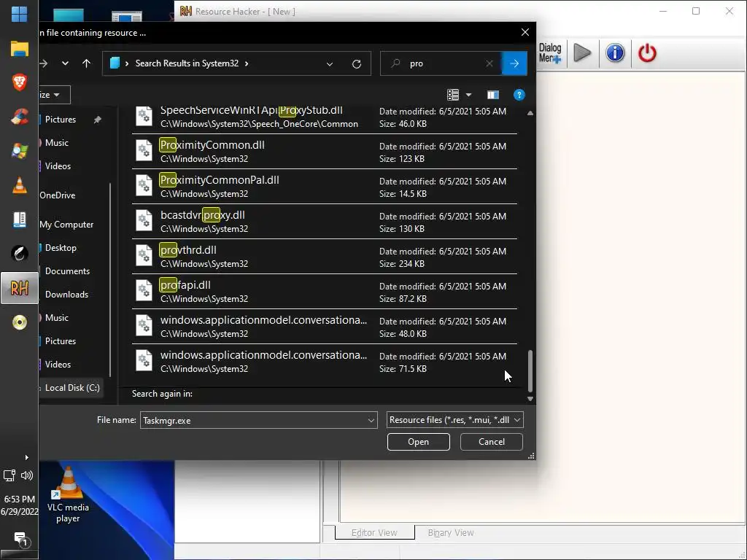Show hidden tray icons arrow
The width and height of the screenshot is (747, 560).
27,457
